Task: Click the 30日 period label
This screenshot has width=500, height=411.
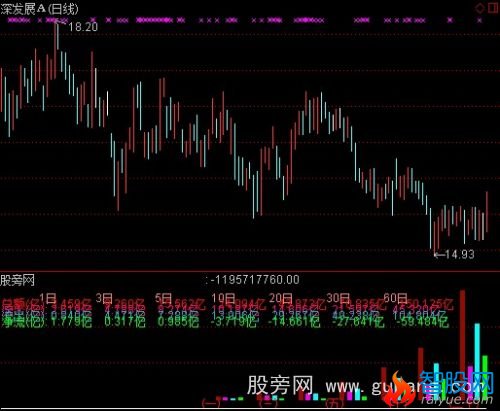Action: coord(338,298)
